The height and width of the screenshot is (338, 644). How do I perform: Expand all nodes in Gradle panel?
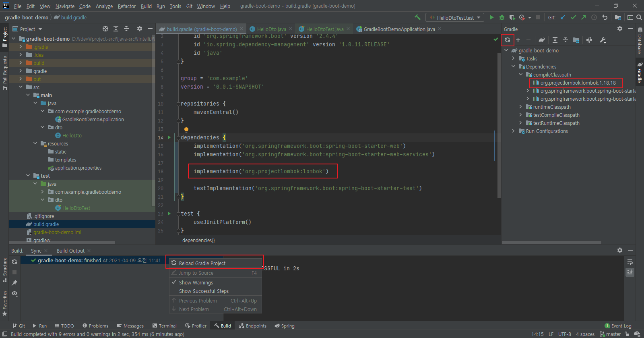click(x=555, y=40)
